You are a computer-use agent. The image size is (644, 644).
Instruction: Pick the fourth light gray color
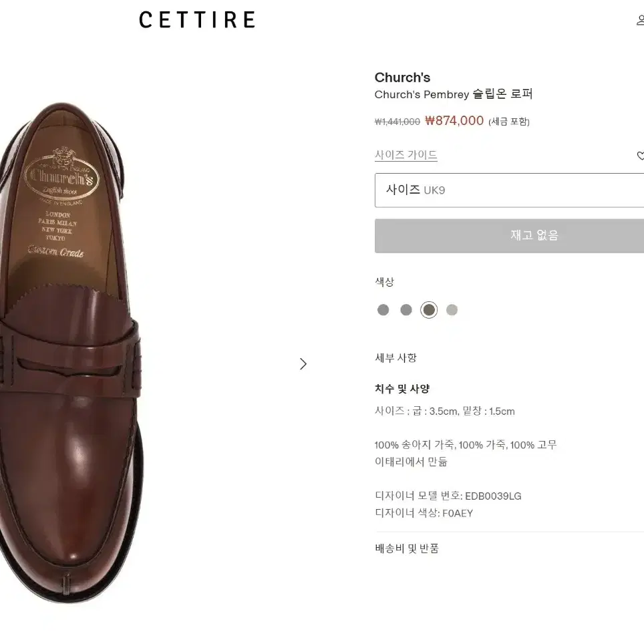[452, 310]
